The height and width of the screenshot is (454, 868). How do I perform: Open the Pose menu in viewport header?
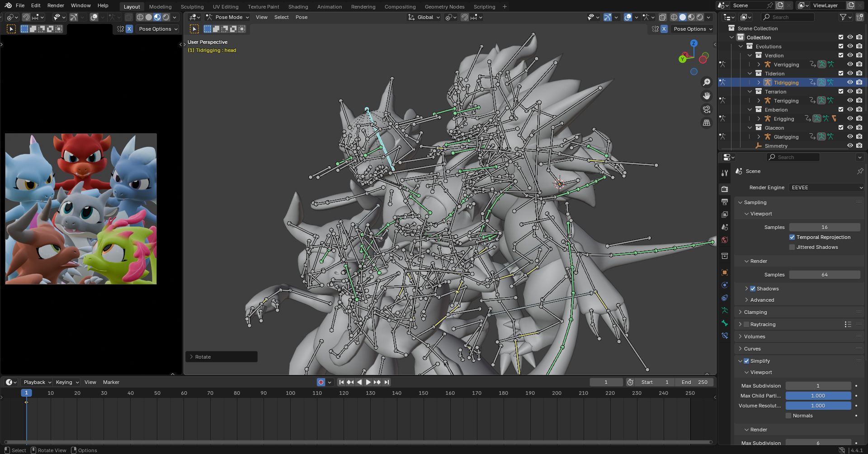coord(302,17)
